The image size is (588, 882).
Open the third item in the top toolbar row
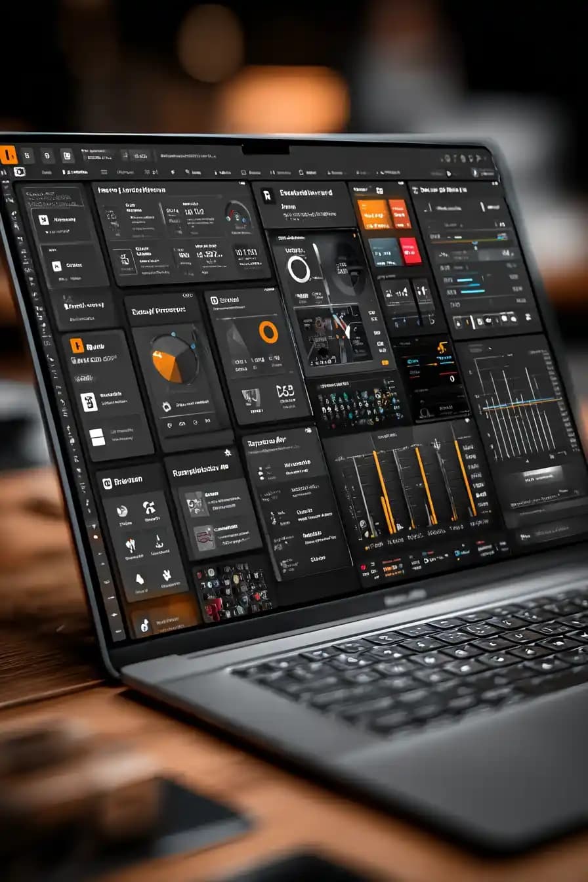pos(47,156)
